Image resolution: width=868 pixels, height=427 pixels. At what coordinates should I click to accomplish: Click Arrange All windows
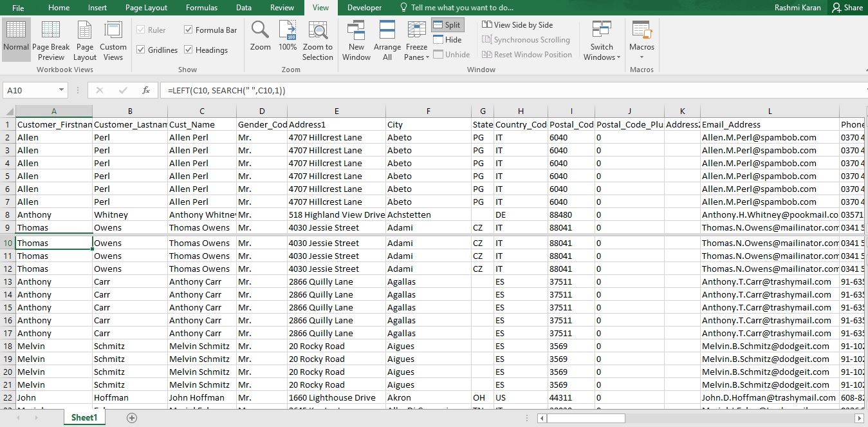(387, 40)
